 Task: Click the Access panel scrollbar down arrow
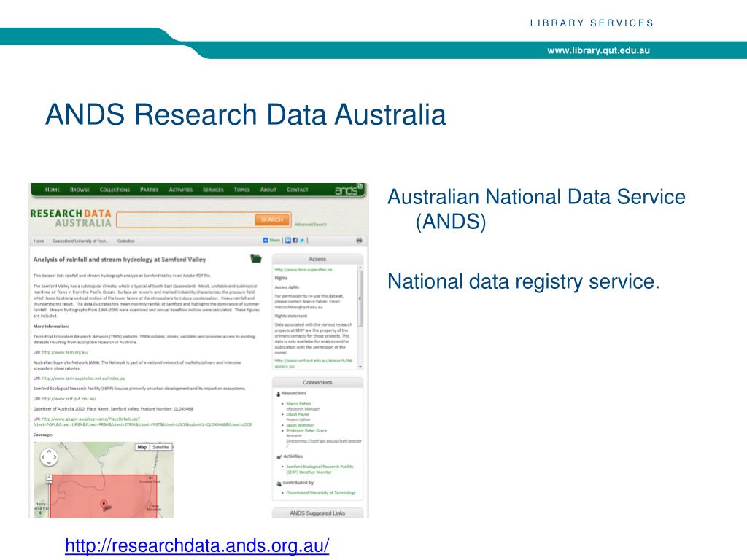[360, 367]
